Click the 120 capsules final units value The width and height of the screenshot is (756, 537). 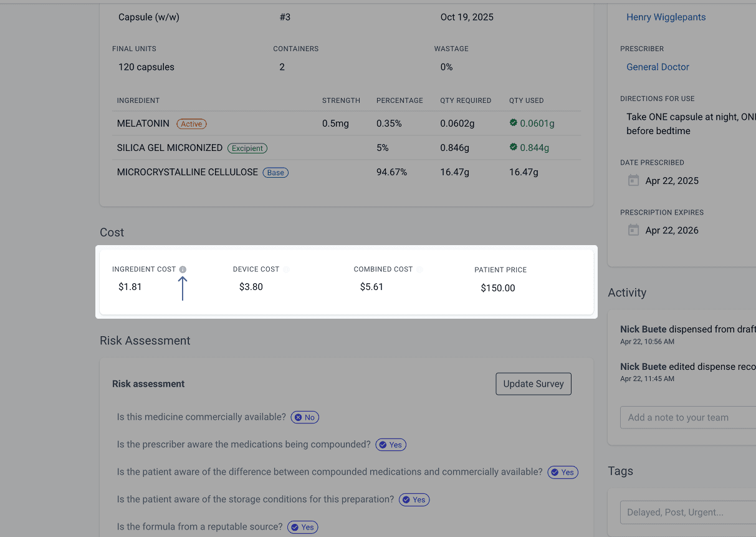(146, 67)
